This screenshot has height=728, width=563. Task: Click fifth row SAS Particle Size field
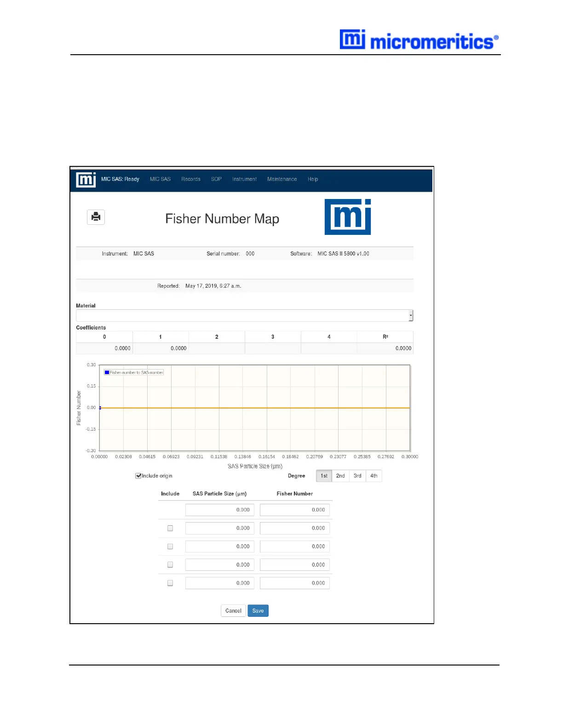coord(220,583)
